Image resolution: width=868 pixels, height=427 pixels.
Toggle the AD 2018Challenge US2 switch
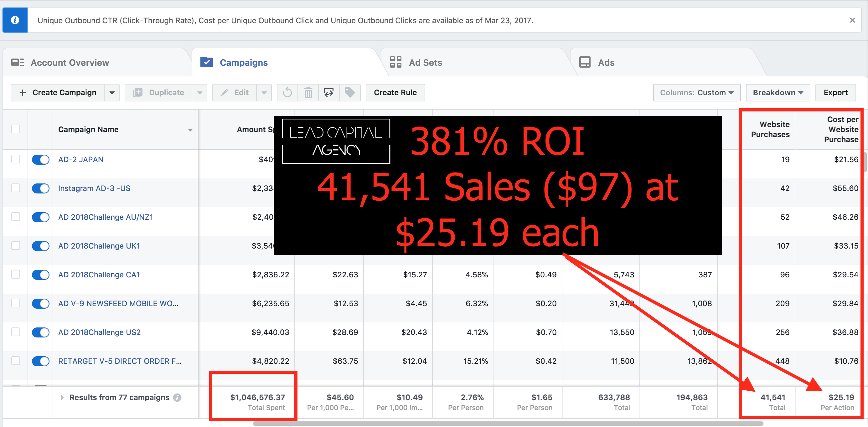click(x=40, y=332)
